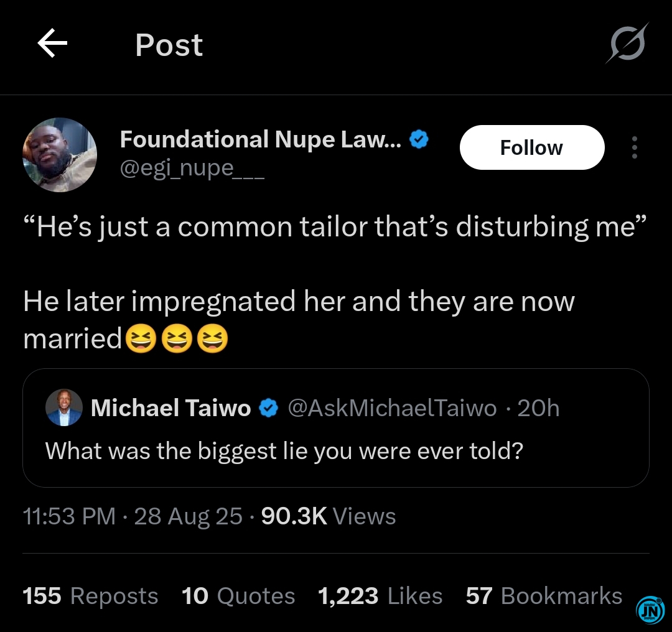
Task: Go back using the left arrow
Action: (52, 44)
